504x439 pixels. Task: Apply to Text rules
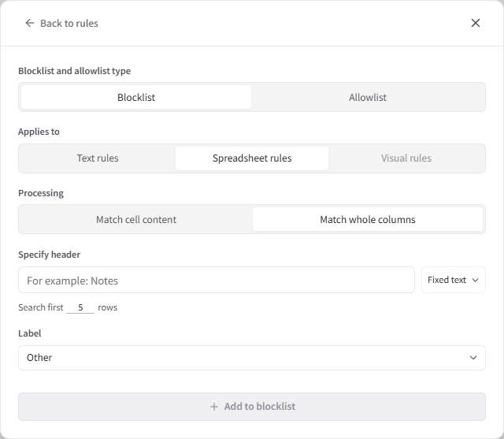98,158
